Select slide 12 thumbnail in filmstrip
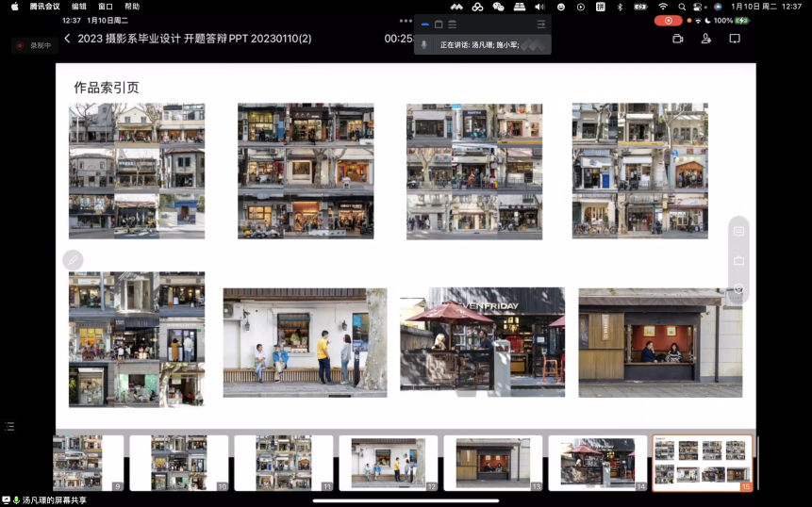This screenshot has height=507, width=812. (388, 462)
